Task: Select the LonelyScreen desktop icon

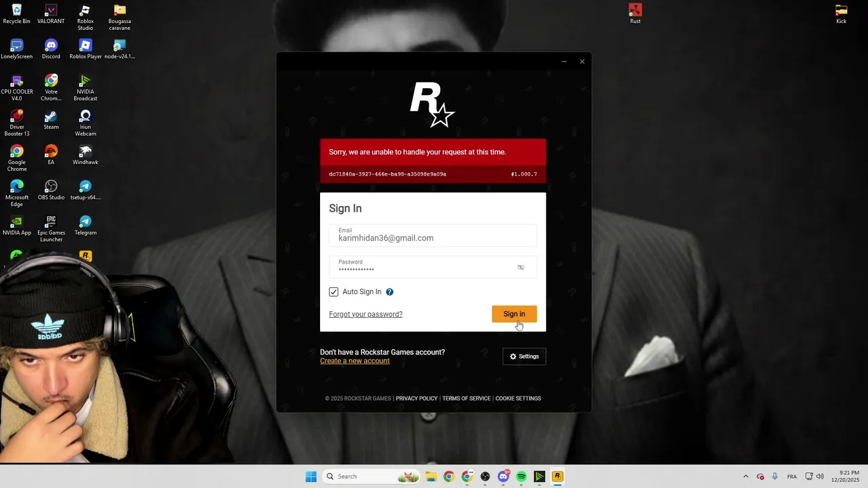Action: tap(17, 49)
